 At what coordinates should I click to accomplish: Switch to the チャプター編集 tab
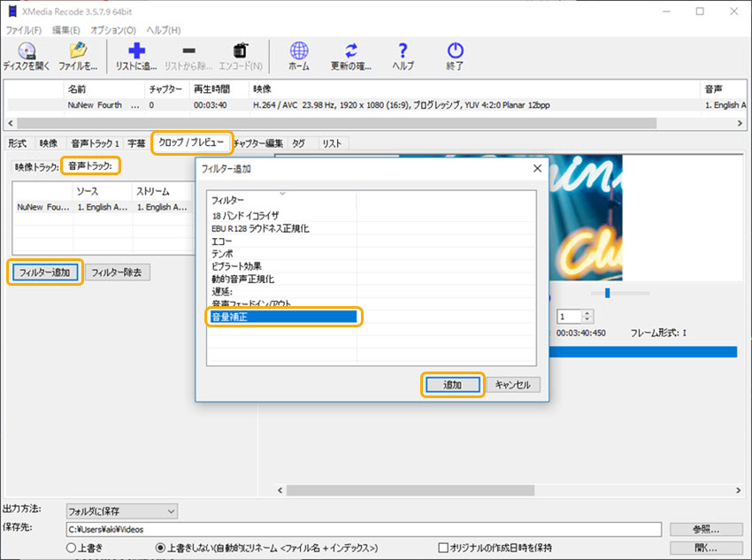(258, 143)
